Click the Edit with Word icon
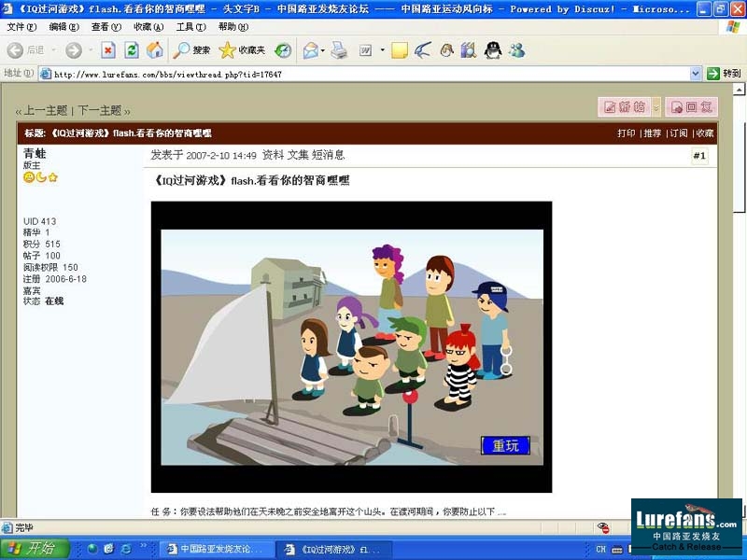This screenshot has height=560, width=747. (365, 50)
